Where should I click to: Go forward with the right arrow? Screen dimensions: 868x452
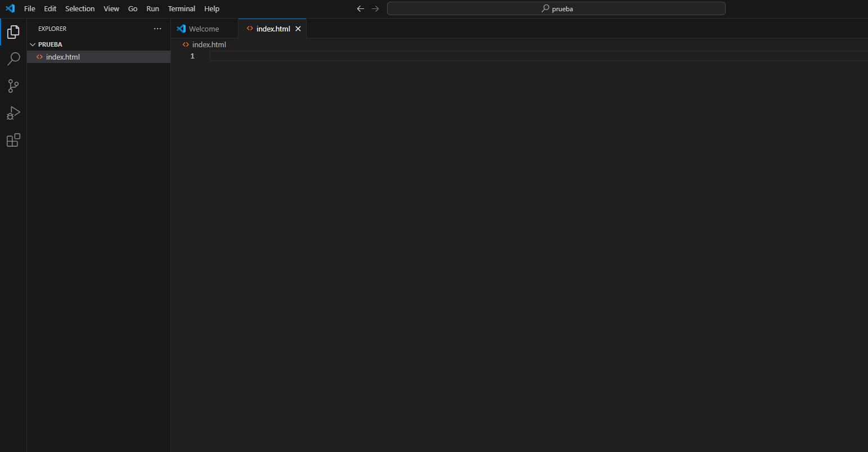point(375,8)
